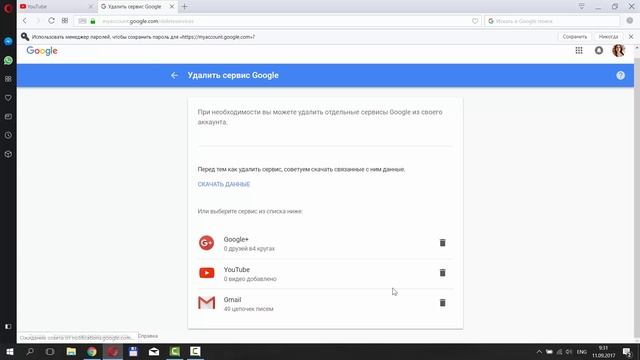Image resolution: width=640 pixels, height=360 pixels.
Task: Open the Speed Dial grid toolbar button
Action: click(x=65, y=21)
